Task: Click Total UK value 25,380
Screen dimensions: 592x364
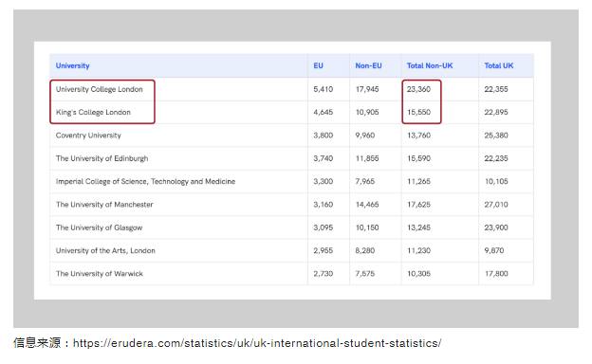Action: (496, 136)
